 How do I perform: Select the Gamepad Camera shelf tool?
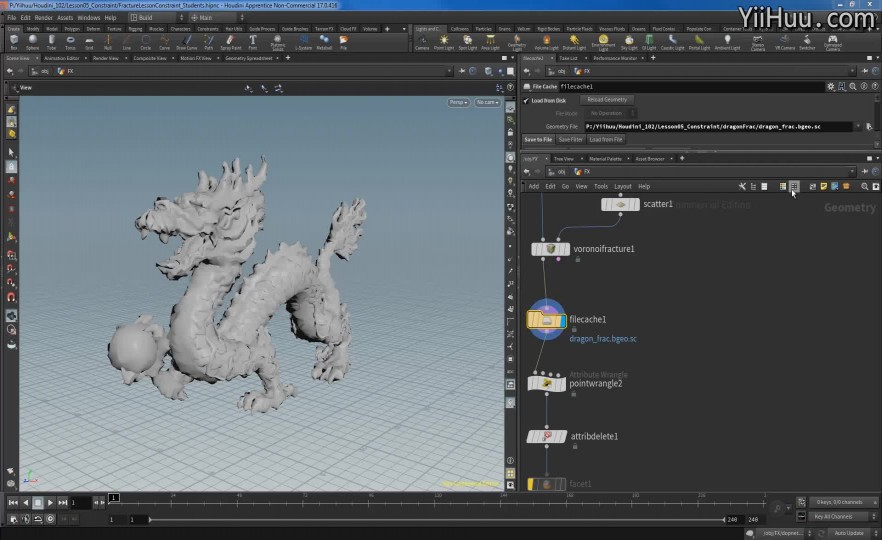pos(832,42)
